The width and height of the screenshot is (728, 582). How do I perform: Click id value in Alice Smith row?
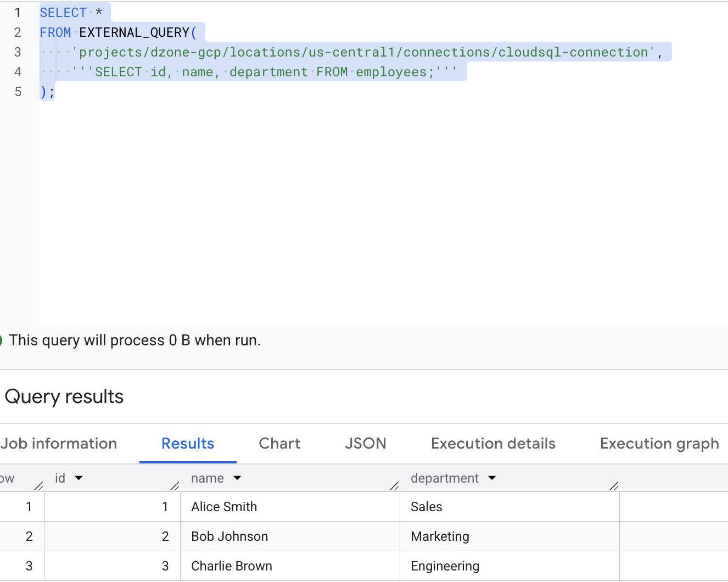[165, 507]
